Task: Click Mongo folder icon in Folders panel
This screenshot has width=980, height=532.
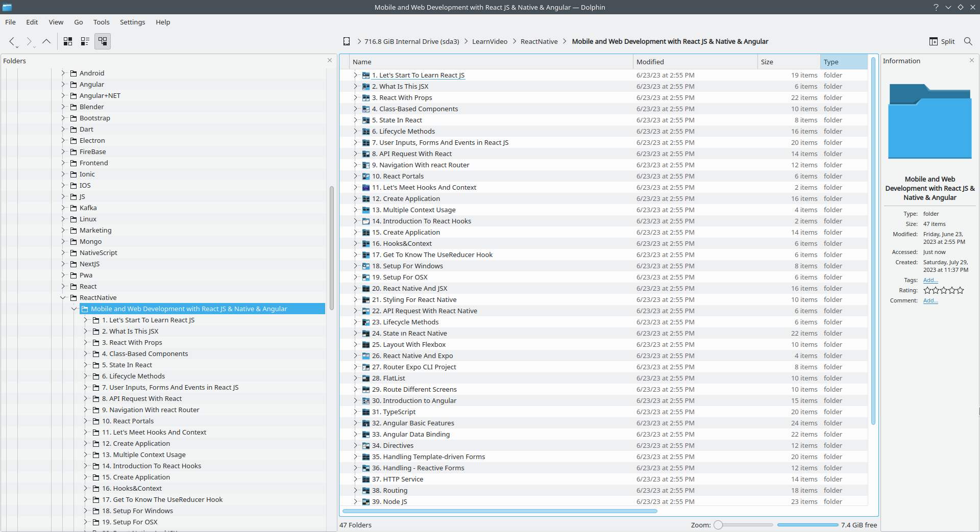Action: (73, 242)
